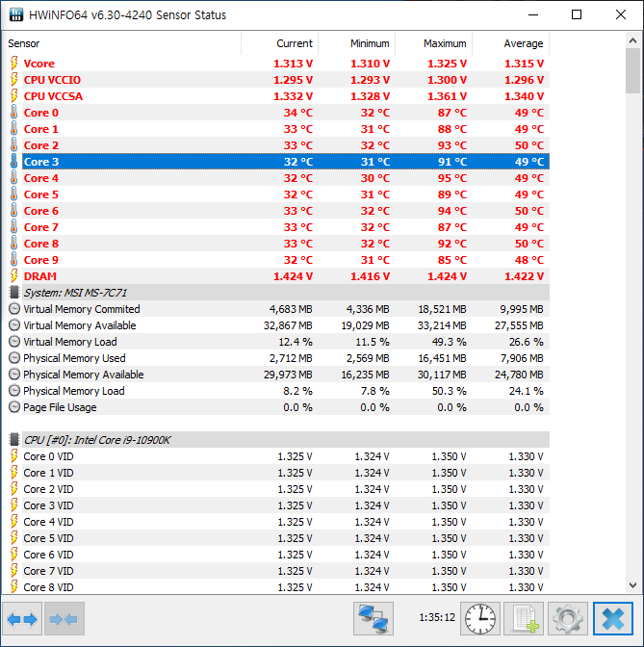Click the Core 9 thermometer icon
Image resolution: width=644 pixels, height=647 pixels.
click(14, 260)
